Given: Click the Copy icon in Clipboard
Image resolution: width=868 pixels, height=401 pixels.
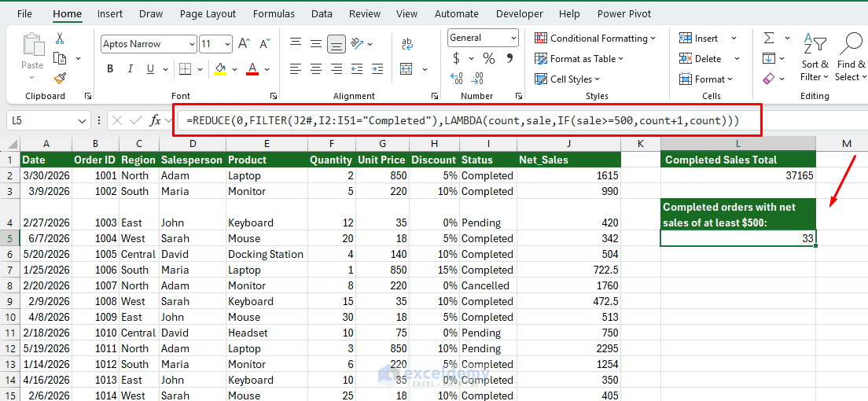Looking at the screenshot, I should click(60, 58).
